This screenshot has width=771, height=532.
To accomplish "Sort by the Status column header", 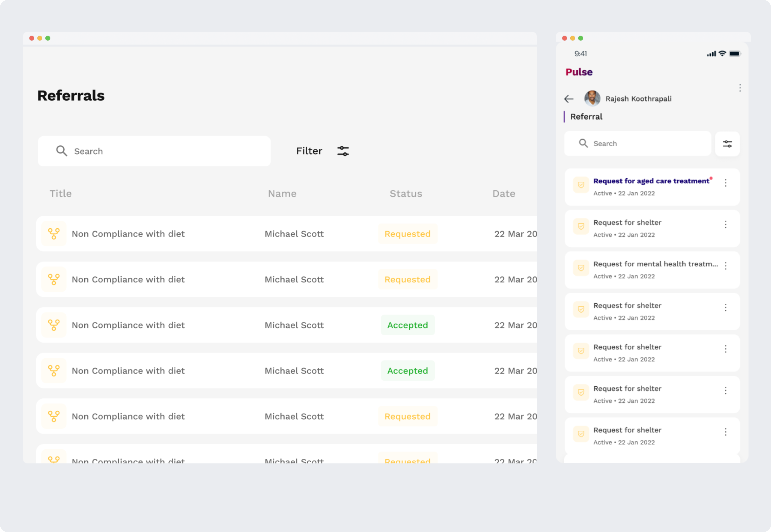I will [406, 194].
